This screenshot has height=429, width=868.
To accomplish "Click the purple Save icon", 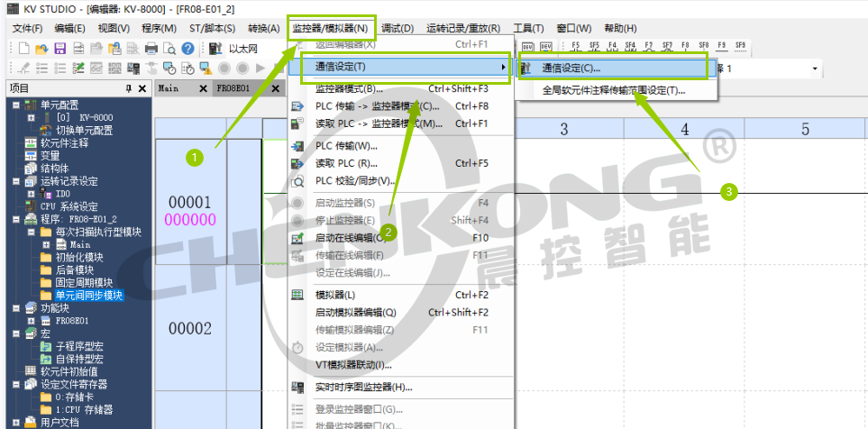I will pos(60,48).
